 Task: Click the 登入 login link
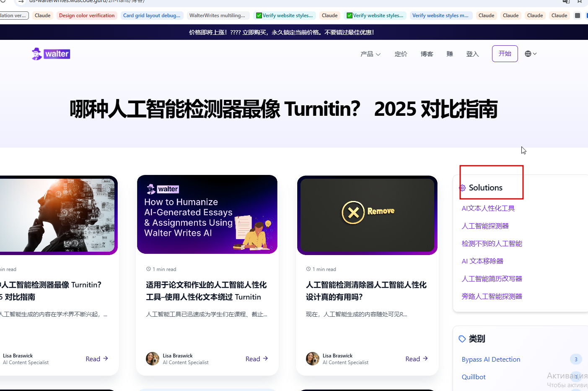click(472, 54)
